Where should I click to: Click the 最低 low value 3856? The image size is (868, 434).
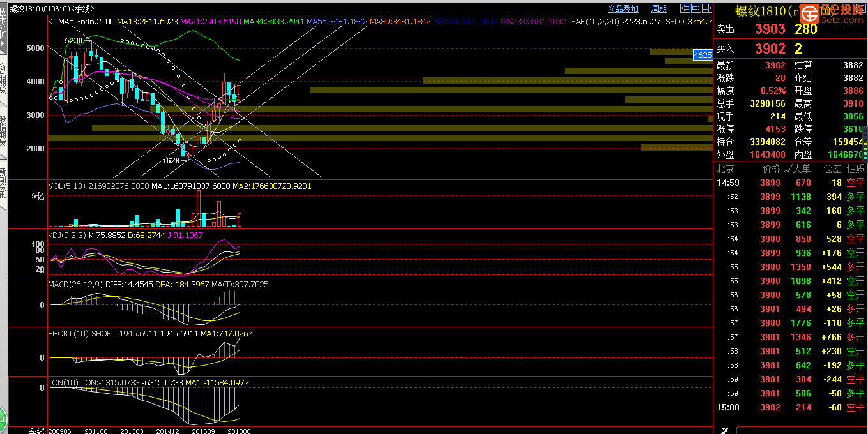coord(853,116)
